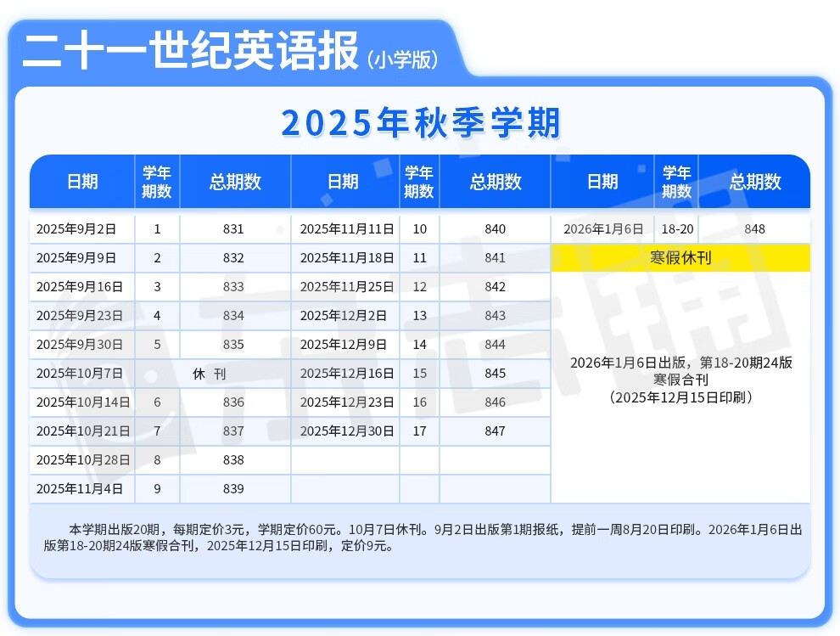Click the 小学版 edition label

point(403,59)
